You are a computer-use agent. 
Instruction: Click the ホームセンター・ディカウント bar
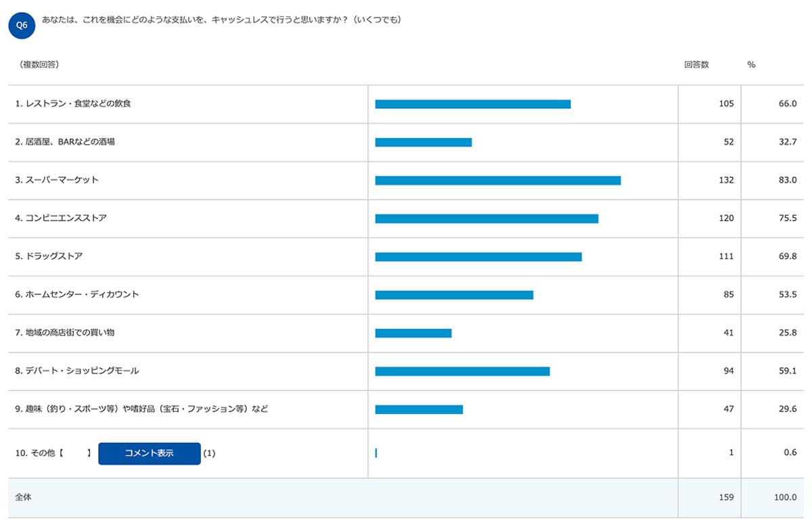[454, 295]
